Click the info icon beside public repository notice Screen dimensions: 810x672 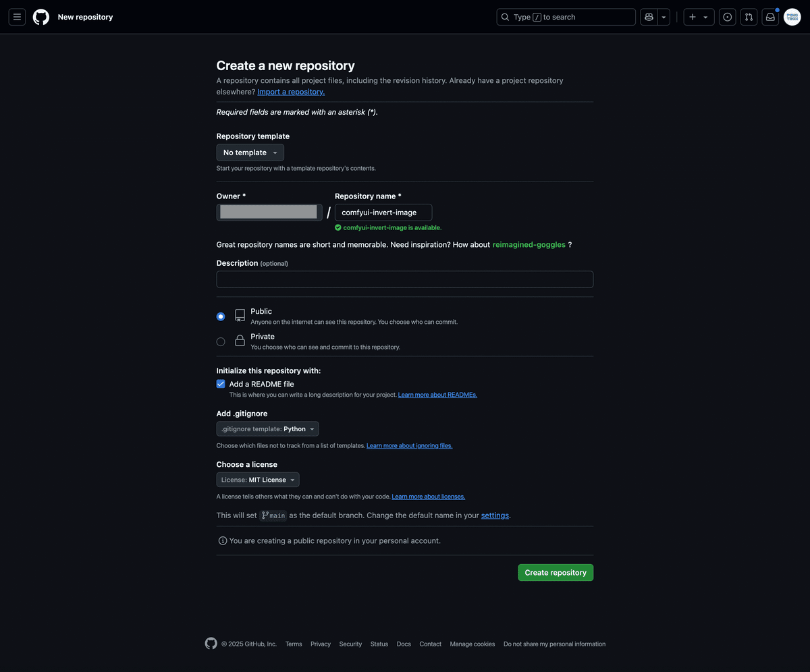pyautogui.click(x=223, y=541)
